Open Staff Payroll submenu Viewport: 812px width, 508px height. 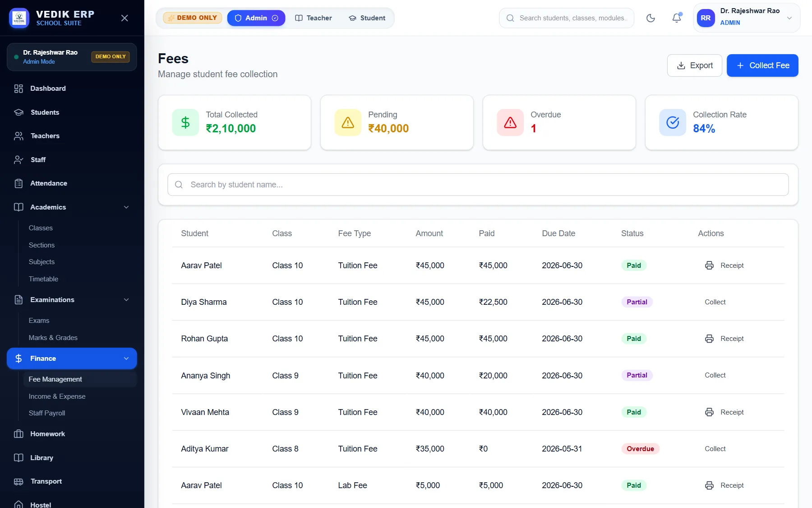point(80,413)
